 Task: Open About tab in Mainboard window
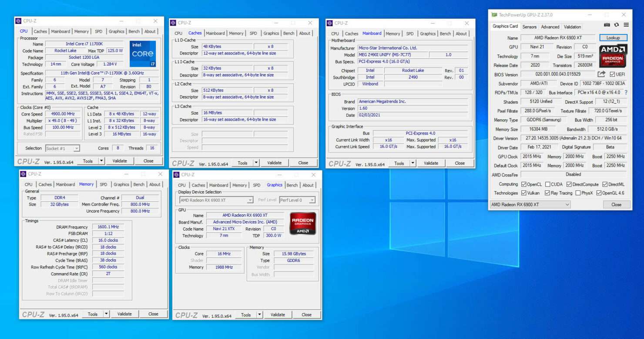461,34
